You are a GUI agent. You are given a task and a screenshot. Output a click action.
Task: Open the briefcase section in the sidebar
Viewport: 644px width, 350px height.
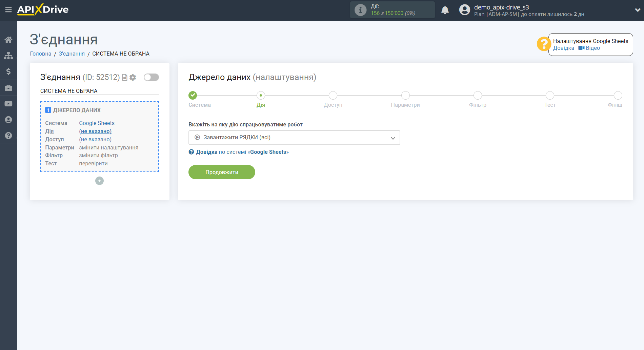click(x=8, y=87)
